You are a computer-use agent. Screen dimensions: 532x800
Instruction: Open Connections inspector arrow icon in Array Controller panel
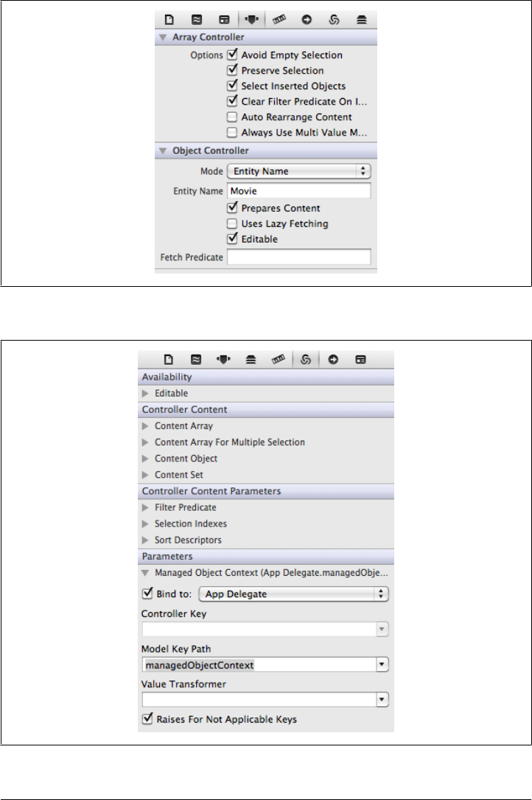307,20
